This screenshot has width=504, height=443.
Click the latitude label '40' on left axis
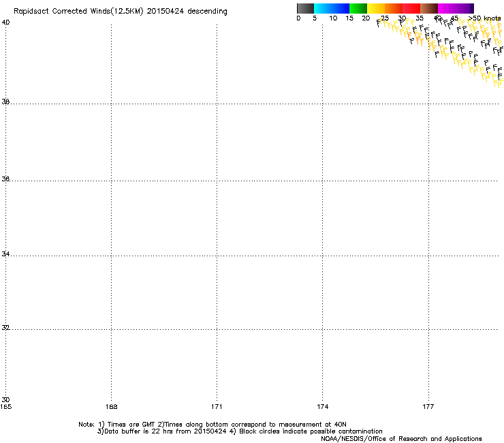[5, 22]
